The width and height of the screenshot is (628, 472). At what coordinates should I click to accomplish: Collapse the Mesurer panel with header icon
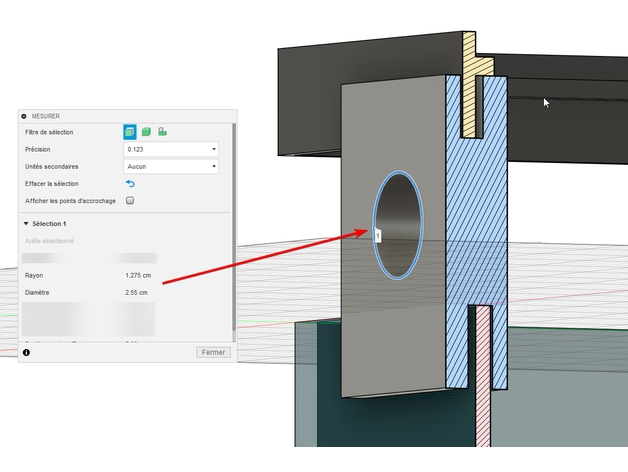[x=24, y=116]
